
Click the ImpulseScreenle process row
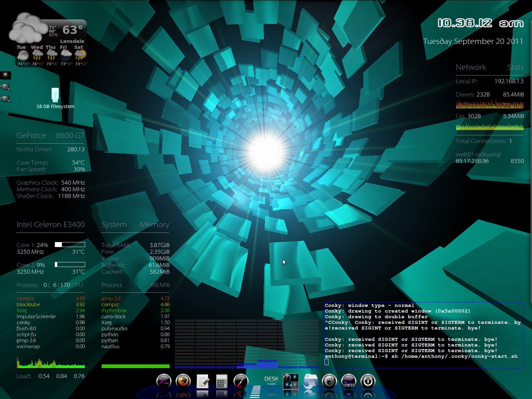pyautogui.click(x=51, y=316)
